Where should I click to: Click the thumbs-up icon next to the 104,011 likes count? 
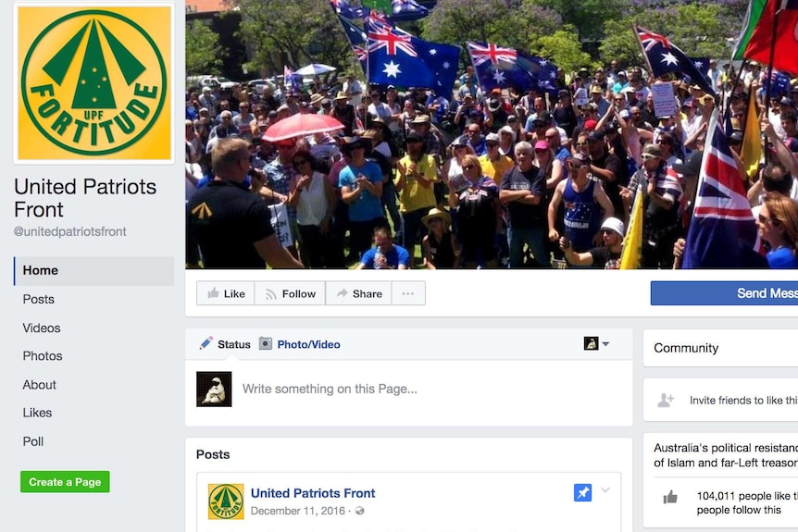[x=670, y=497]
